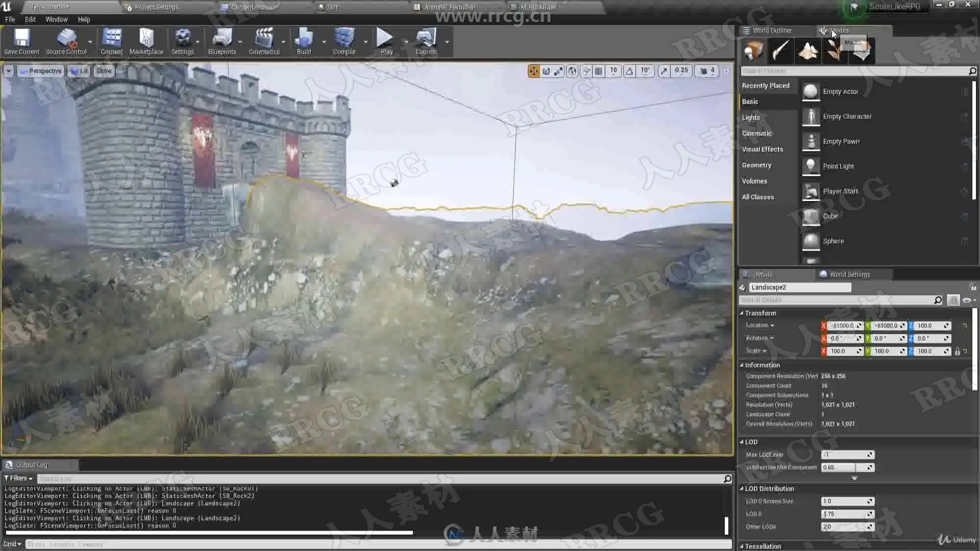The height and width of the screenshot is (551, 980).
Task: Open the output log Filters dropdown
Action: 18,479
